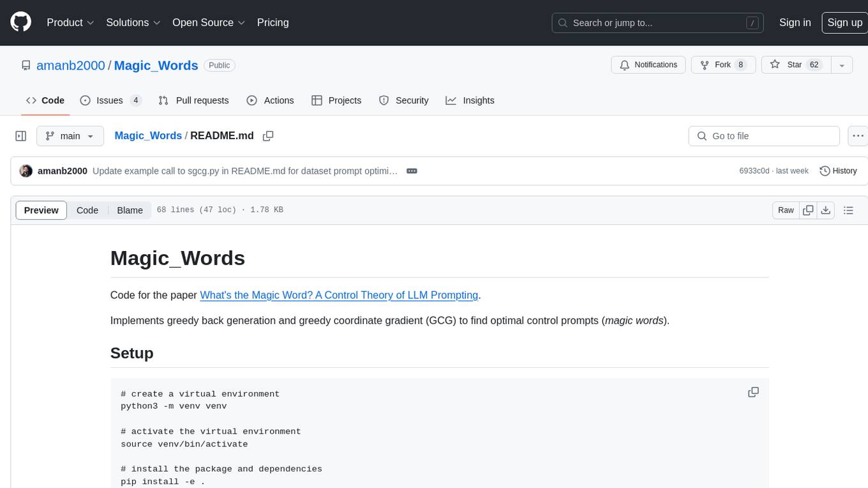Expand the Product menu
The width and height of the screenshot is (868, 488).
pos(70,22)
